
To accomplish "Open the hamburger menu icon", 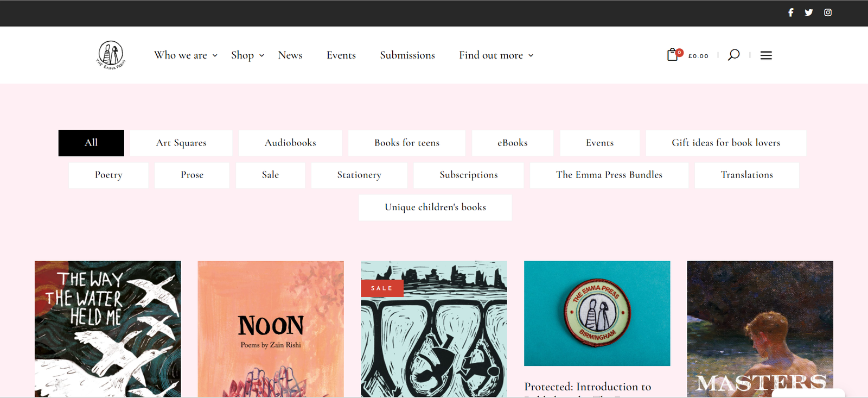I will (766, 55).
